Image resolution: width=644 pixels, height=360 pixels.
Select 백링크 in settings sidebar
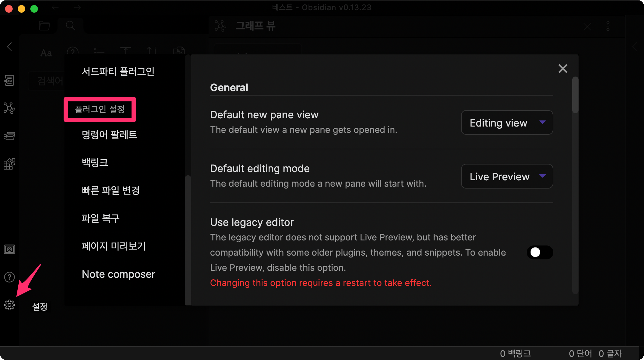click(95, 162)
